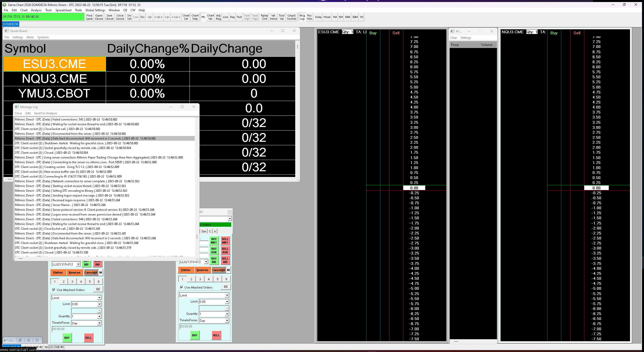Click ESU3.CME orange symbol cell
644x352 pixels.
(54, 64)
